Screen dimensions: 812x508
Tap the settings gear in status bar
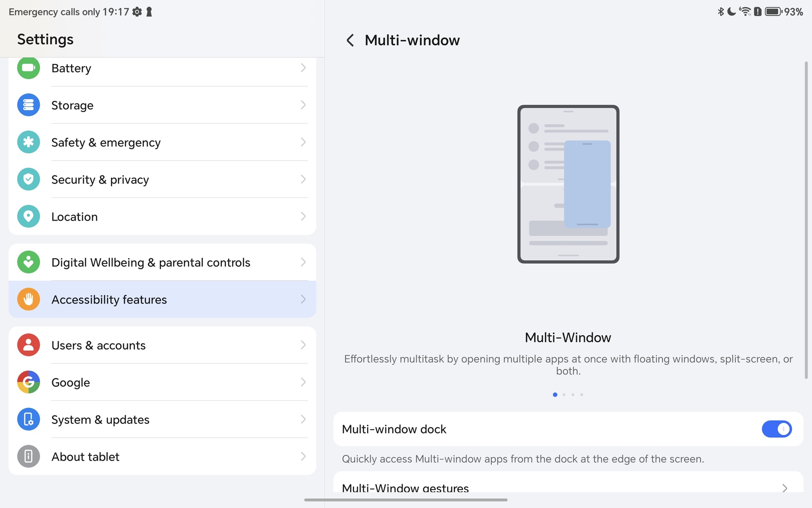click(x=137, y=12)
